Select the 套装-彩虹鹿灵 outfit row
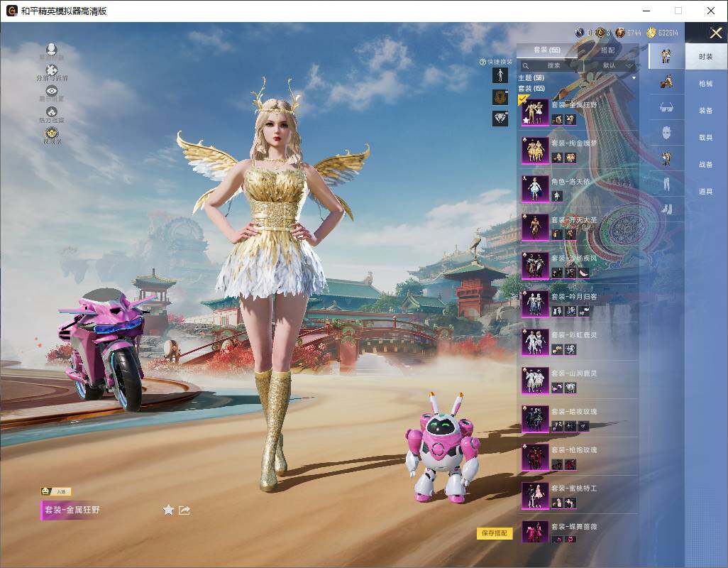Image resolution: width=728 pixels, height=568 pixels. 578,342
